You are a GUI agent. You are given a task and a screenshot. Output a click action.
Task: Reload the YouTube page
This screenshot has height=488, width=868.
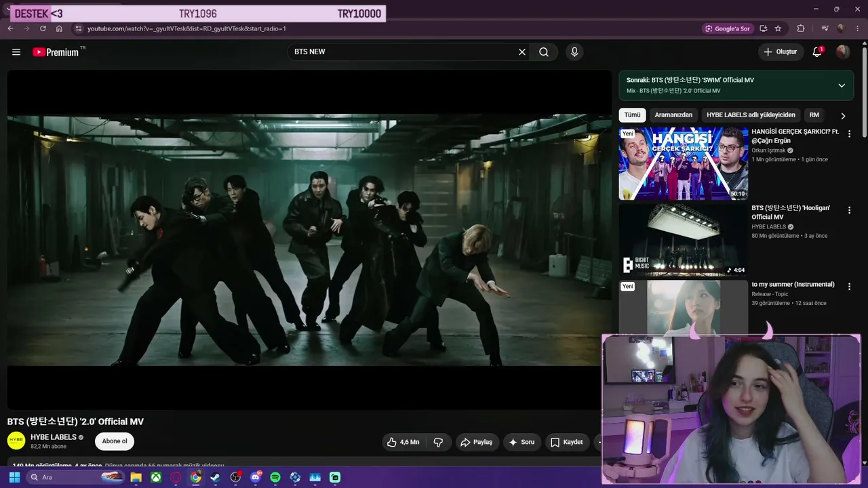click(x=43, y=28)
